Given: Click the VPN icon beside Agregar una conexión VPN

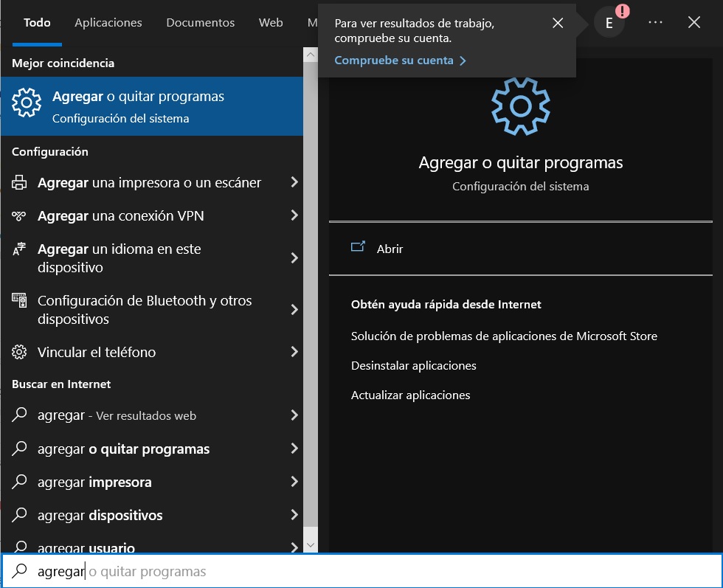Looking at the screenshot, I should click(19, 216).
